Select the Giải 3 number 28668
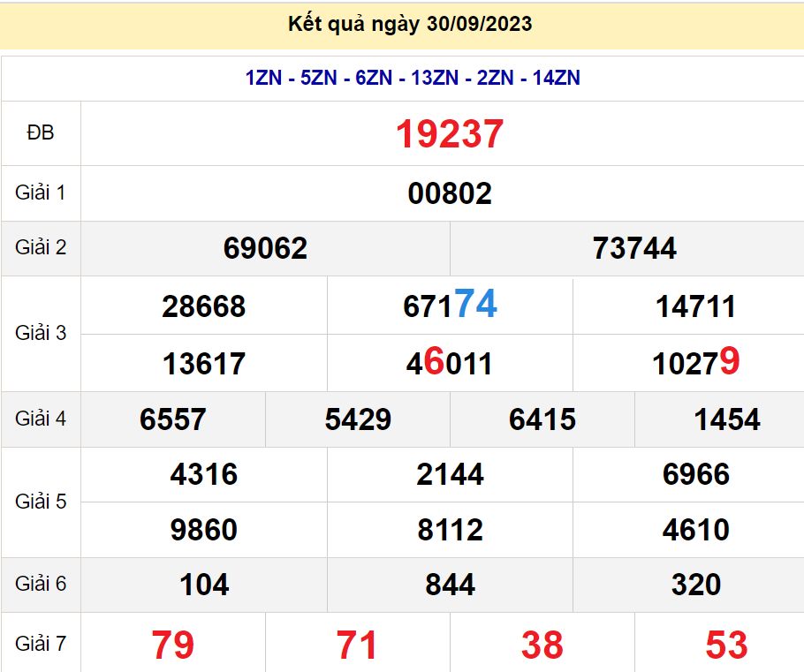This screenshot has width=804, height=672. pos(204,306)
